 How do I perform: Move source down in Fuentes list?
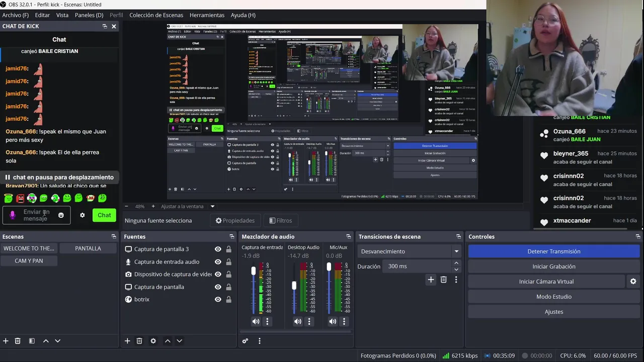pos(179,341)
